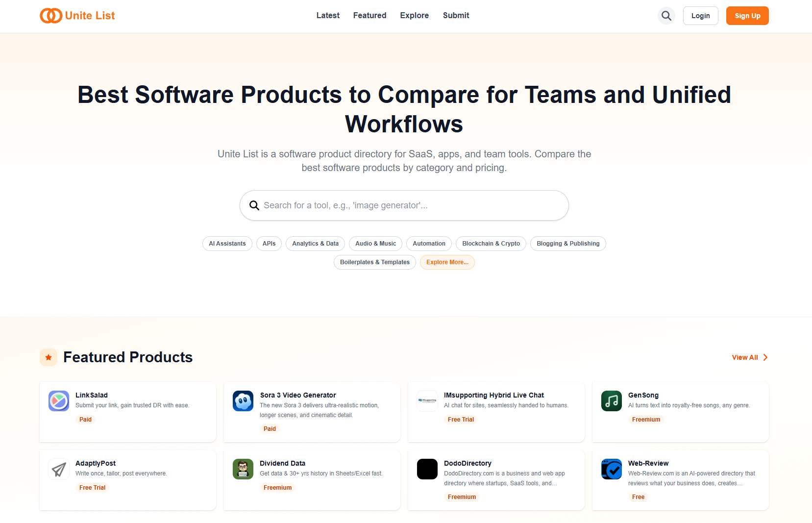
Task: Click inside the tool search field
Action: (404, 205)
